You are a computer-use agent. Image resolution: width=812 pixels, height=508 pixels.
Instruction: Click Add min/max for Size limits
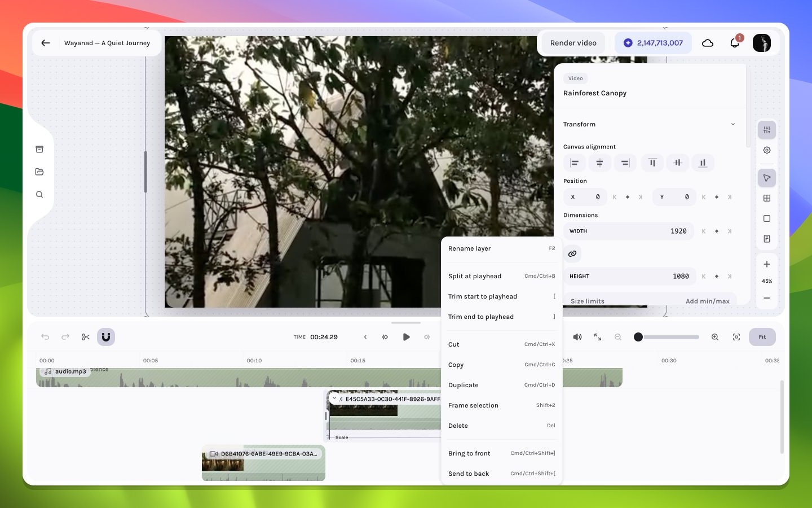[708, 301]
